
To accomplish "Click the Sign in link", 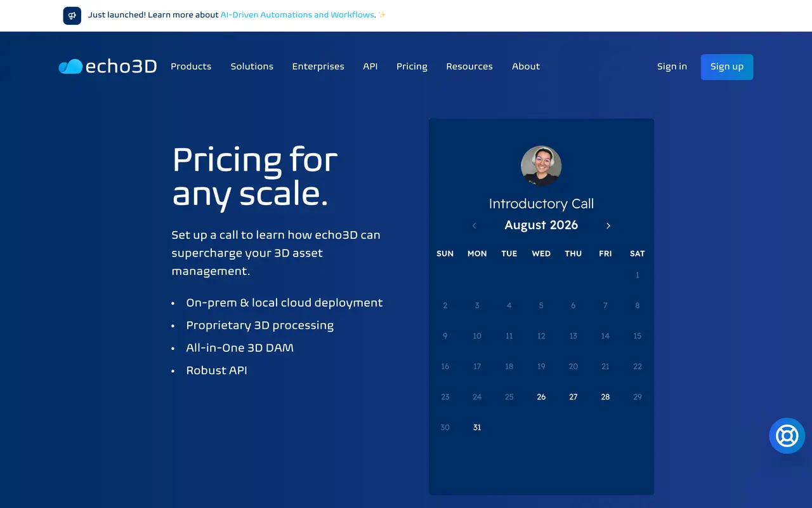I will pos(672,67).
